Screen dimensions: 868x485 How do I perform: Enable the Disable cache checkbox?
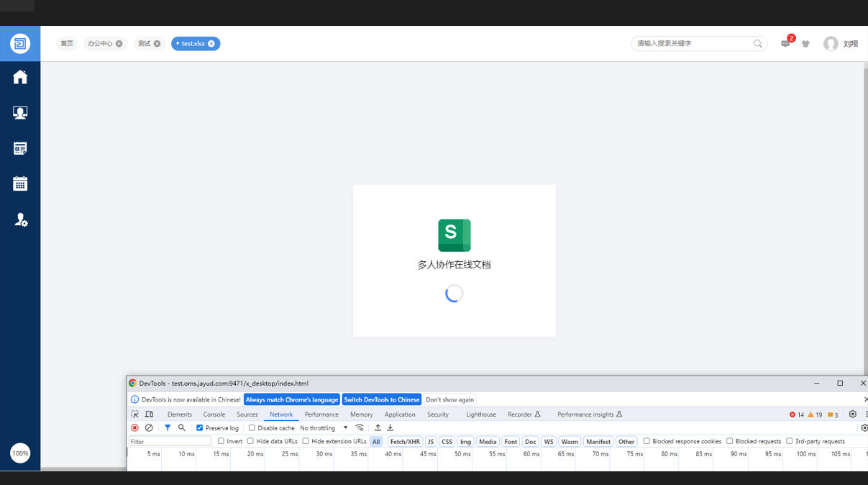(252, 428)
